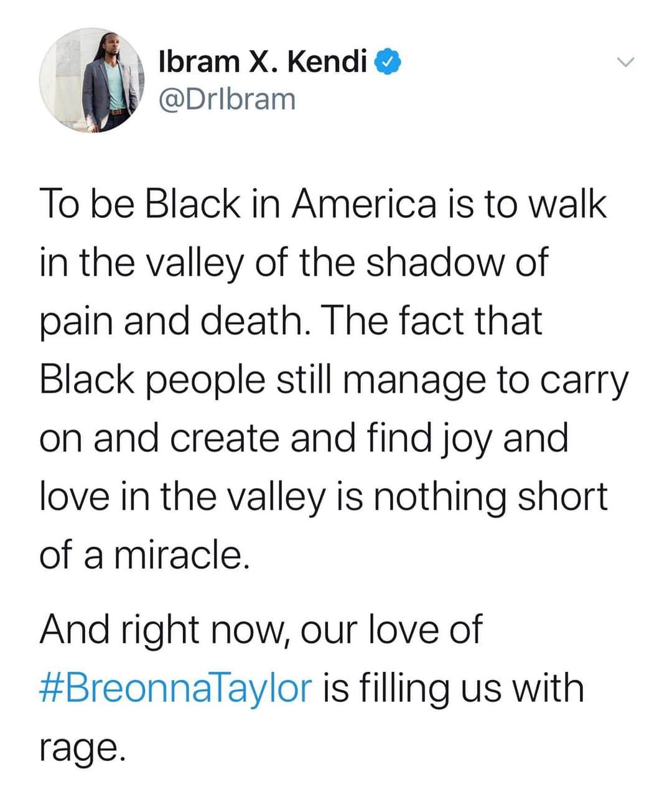Viewport: 672px width, 792px height.
Task: Click the line "pain and death. The fact that"
Action: [291, 320]
